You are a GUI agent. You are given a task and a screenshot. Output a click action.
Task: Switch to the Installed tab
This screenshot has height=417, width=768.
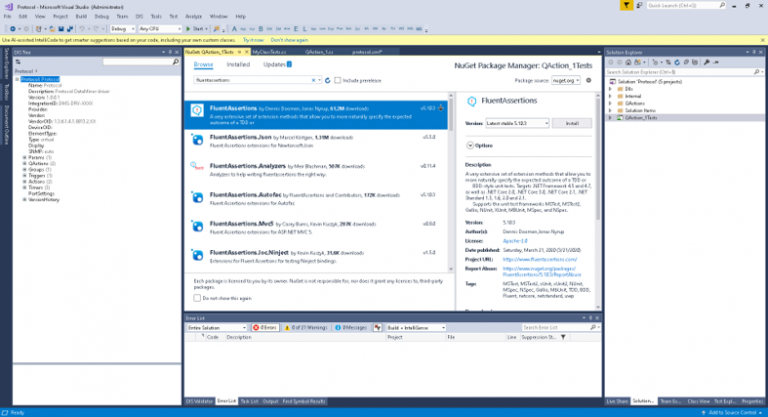point(238,64)
